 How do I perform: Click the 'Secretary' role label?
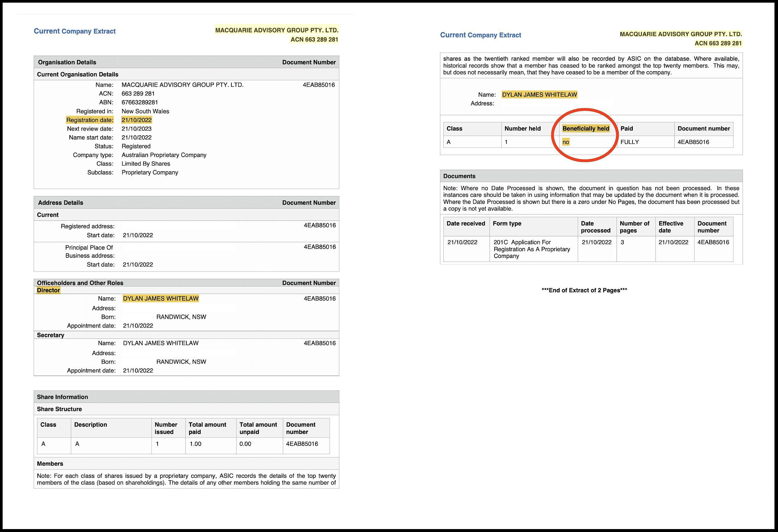(x=51, y=335)
